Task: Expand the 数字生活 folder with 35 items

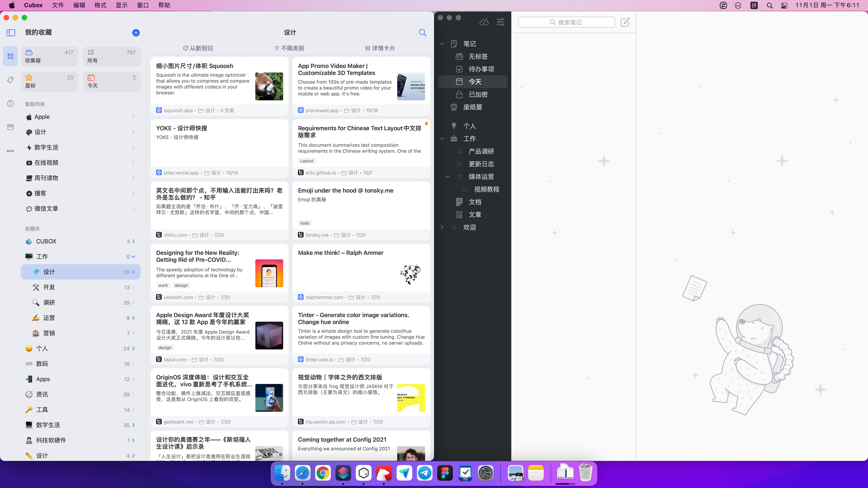Action: click(x=133, y=425)
